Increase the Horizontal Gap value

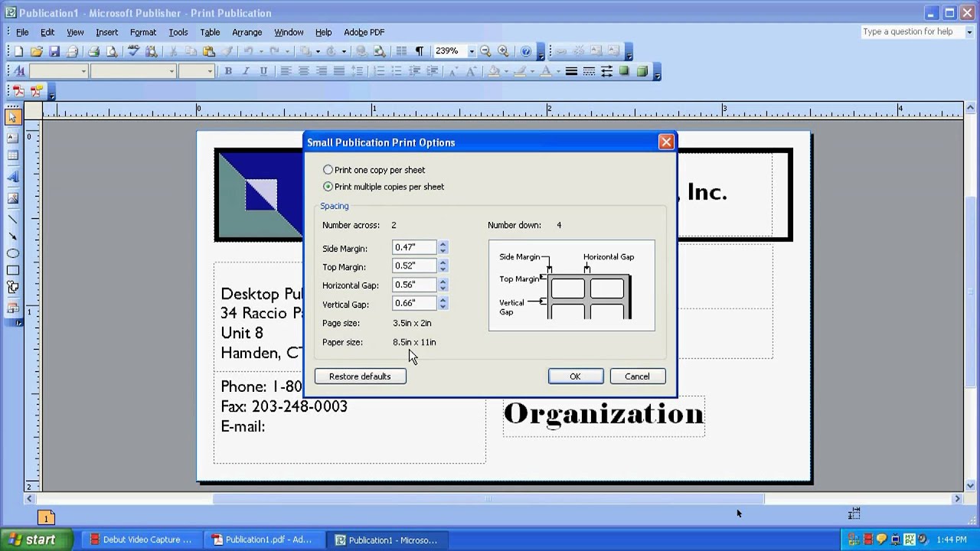[443, 281]
